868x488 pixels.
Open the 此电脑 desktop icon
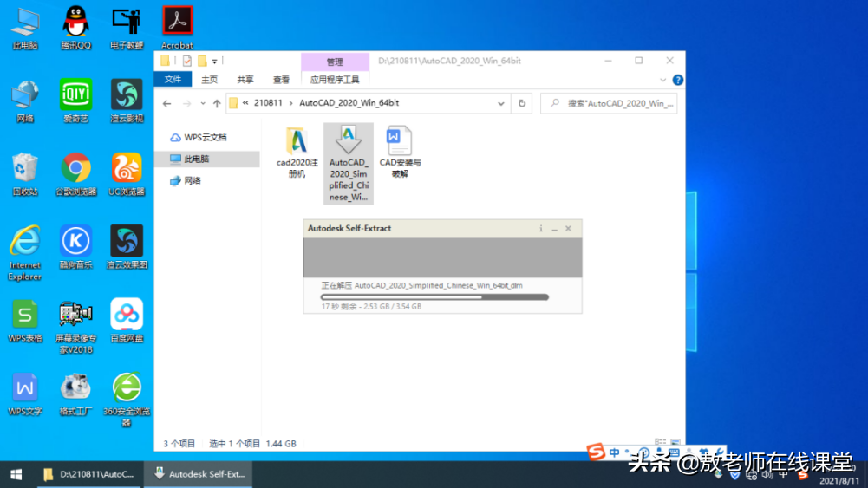click(25, 29)
